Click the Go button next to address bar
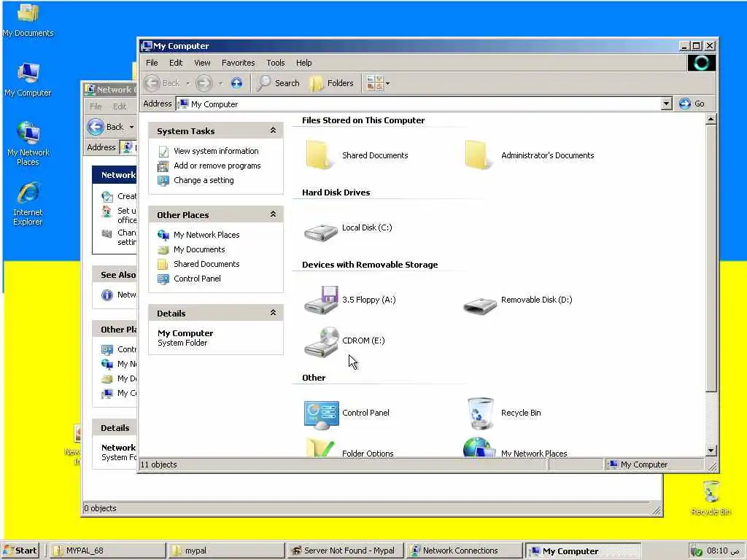Image resolution: width=747 pixels, height=560 pixels. point(692,104)
